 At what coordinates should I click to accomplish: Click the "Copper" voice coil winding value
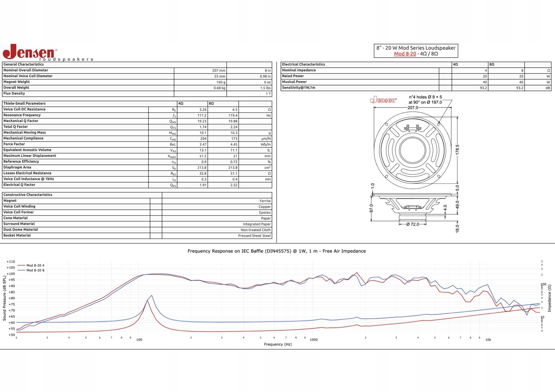[x=265, y=207]
